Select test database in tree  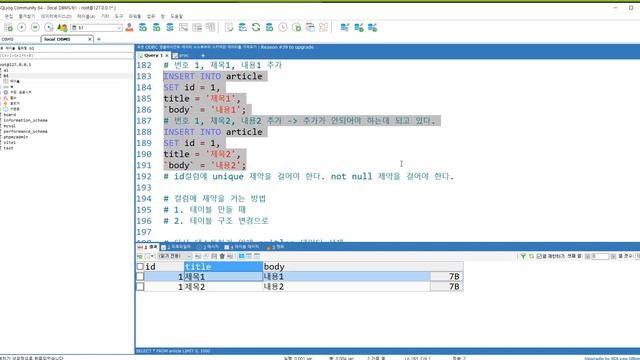click(8, 148)
